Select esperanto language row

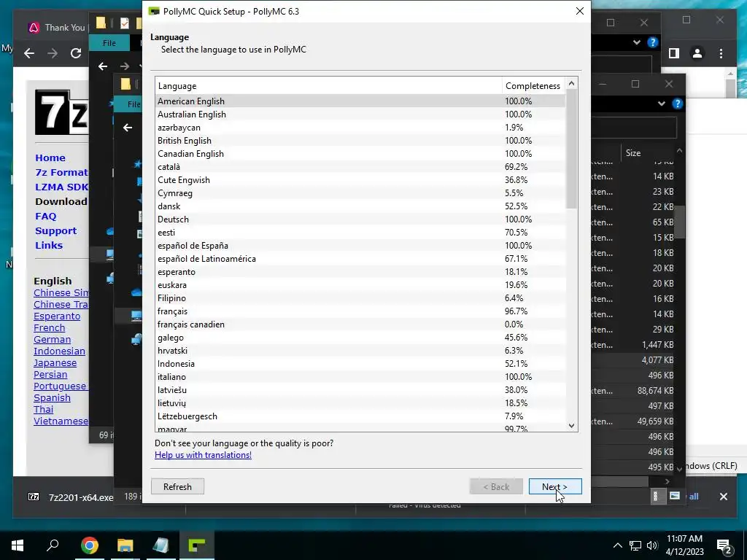point(360,272)
